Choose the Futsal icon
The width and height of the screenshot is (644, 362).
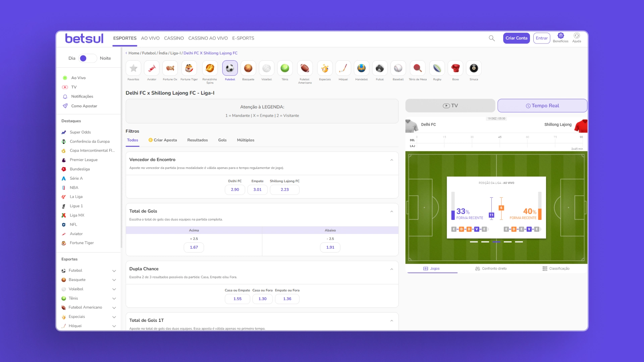(380, 68)
